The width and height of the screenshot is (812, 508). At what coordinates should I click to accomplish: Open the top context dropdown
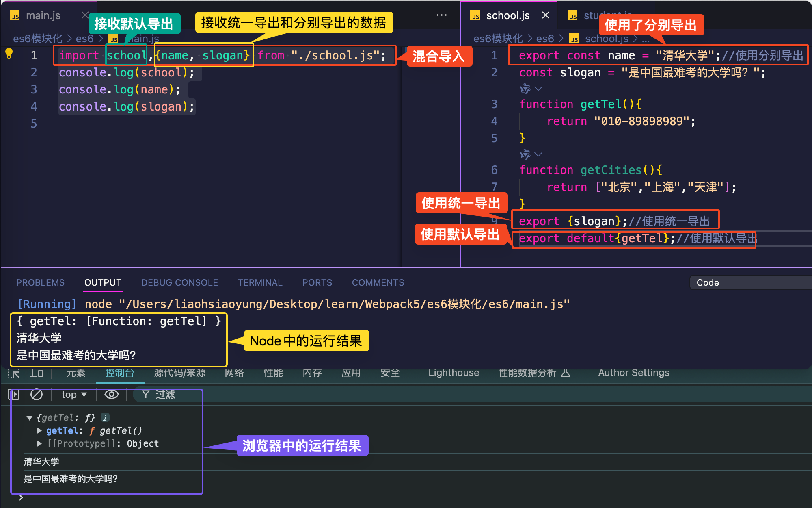click(x=74, y=395)
